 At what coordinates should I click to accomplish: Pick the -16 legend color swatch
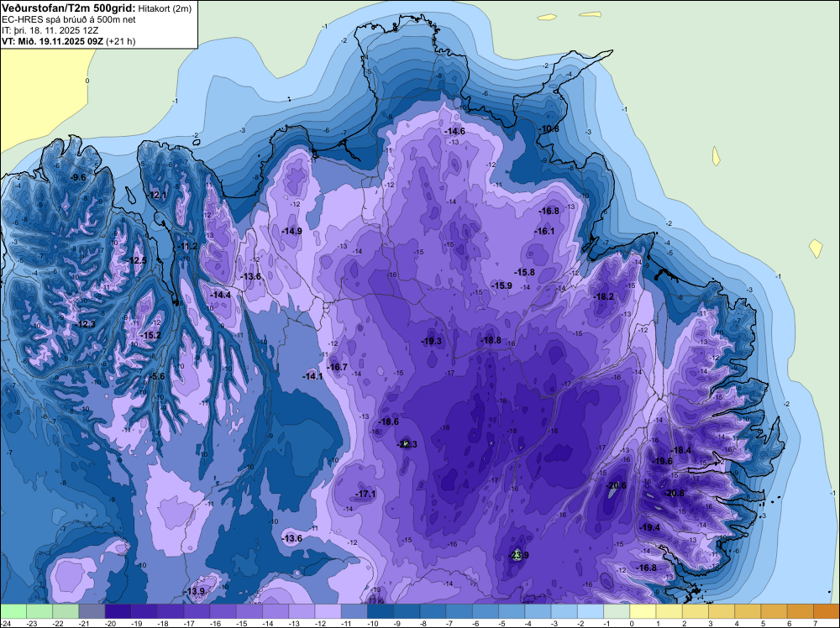click(x=223, y=611)
